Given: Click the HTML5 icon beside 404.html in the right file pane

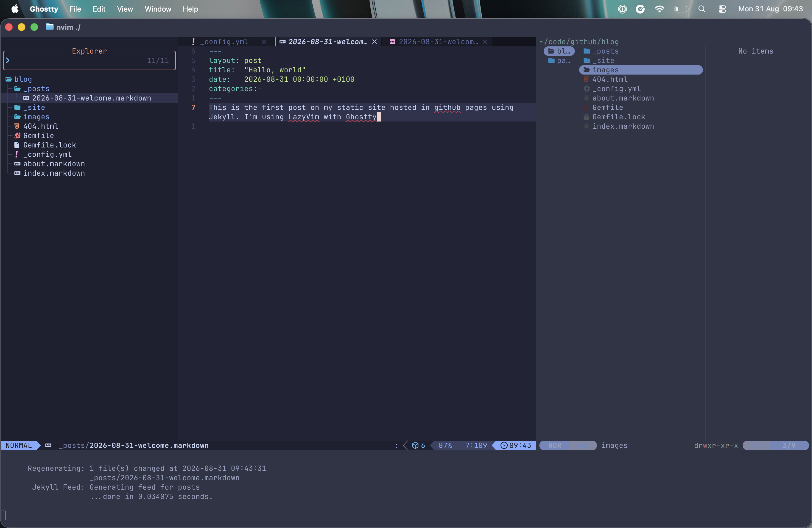Looking at the screenshot, I should coord(586,80).
